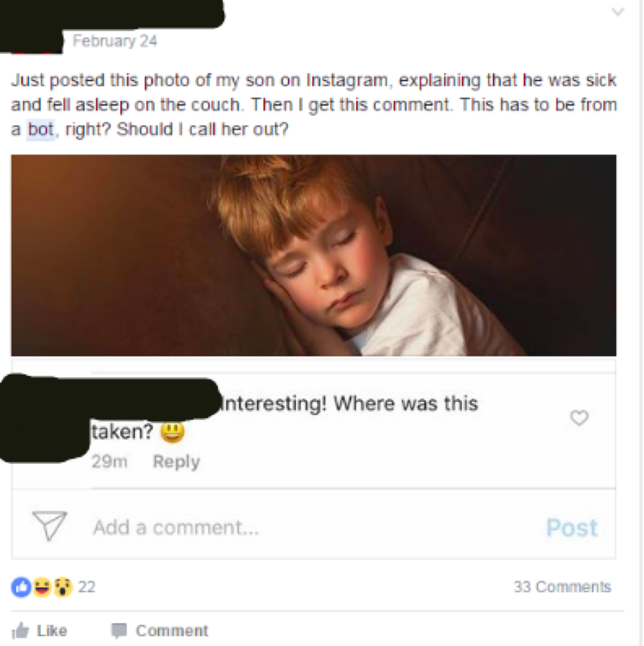Click Reply under the Instagram comment

(x=176, y=461)
